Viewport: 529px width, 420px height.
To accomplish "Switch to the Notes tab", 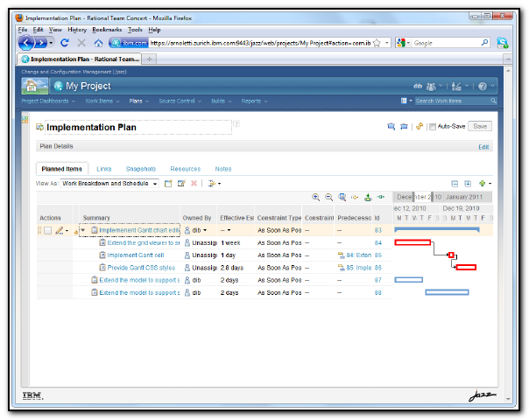I will pyautogui.click(x=223, y=169).
